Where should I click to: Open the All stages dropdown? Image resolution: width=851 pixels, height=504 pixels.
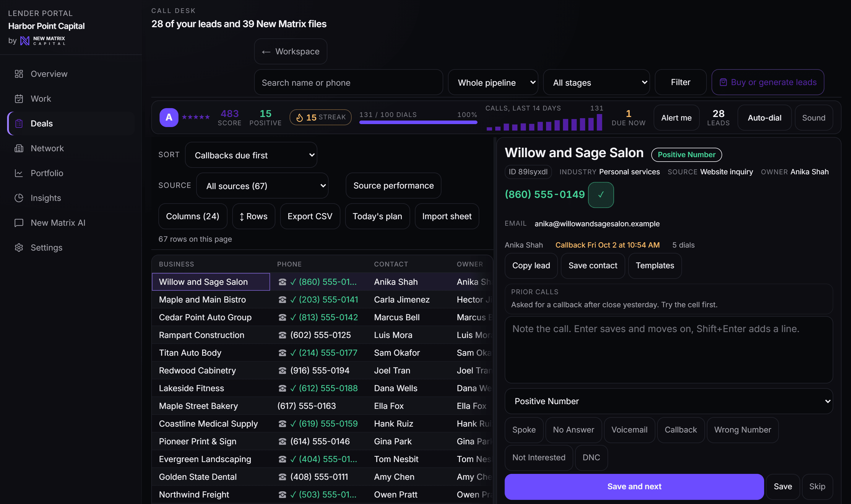[596, 82]
